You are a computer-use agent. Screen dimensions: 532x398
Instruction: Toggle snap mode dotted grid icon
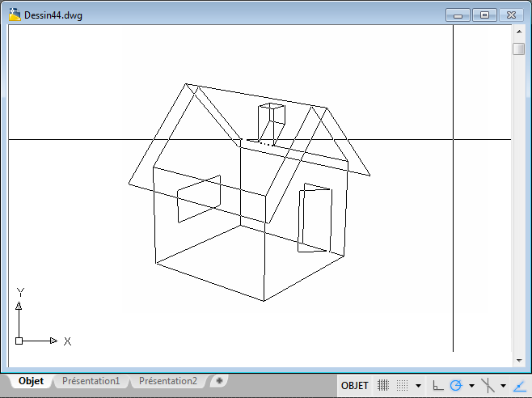pyautogui.click(x=403, y=385)
